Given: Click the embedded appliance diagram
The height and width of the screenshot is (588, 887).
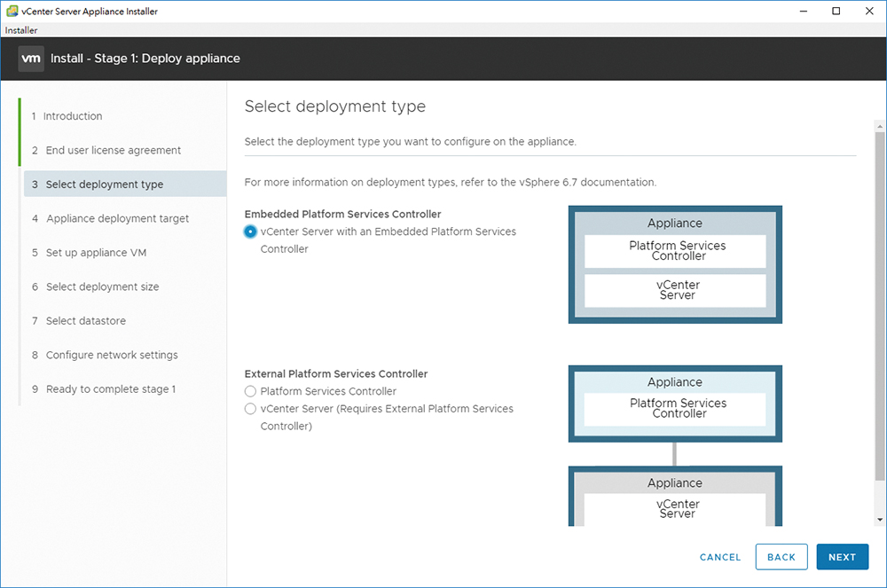Looking at the screenshot, I should tap(675, 264).
